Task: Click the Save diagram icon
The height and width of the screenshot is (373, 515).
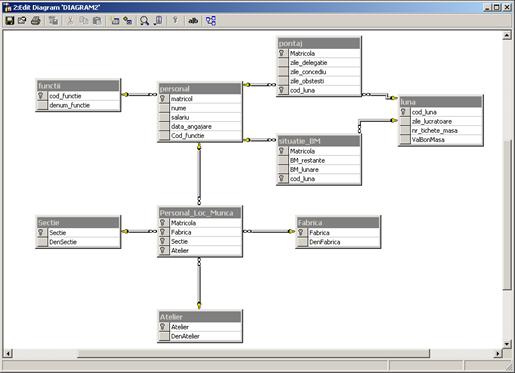Action: tap(9, 21)
